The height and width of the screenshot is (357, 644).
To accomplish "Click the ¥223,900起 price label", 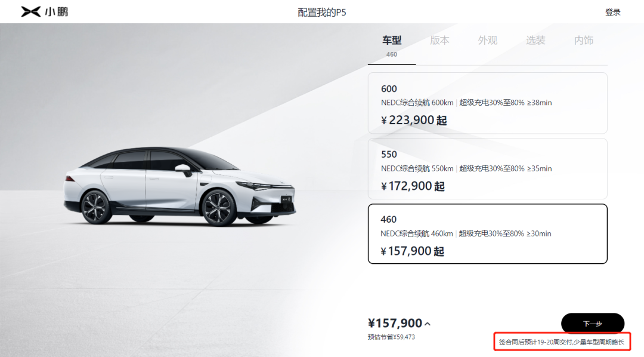I will click(x=414, y=120).
